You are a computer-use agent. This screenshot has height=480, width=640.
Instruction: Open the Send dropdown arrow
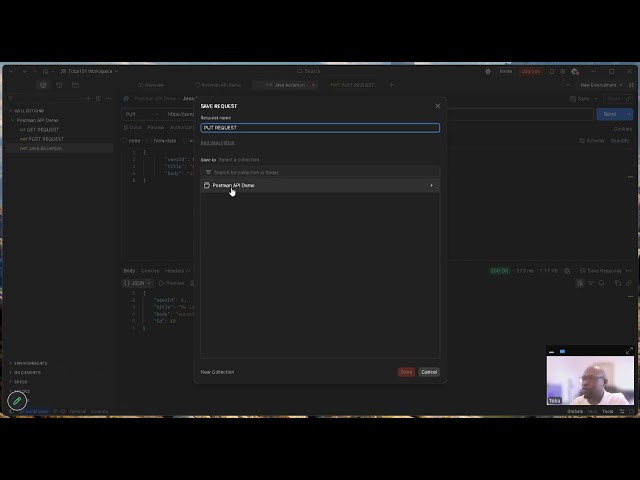[629, 114]
